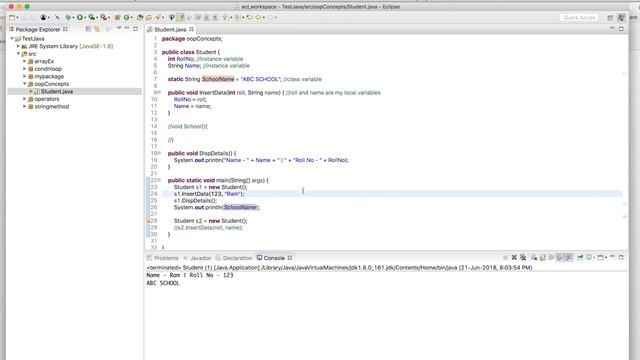The width and height of the screenshot is (640, 360).
Task: Toggle Link with Editor in Package Explorer
Action: point(97,29)
